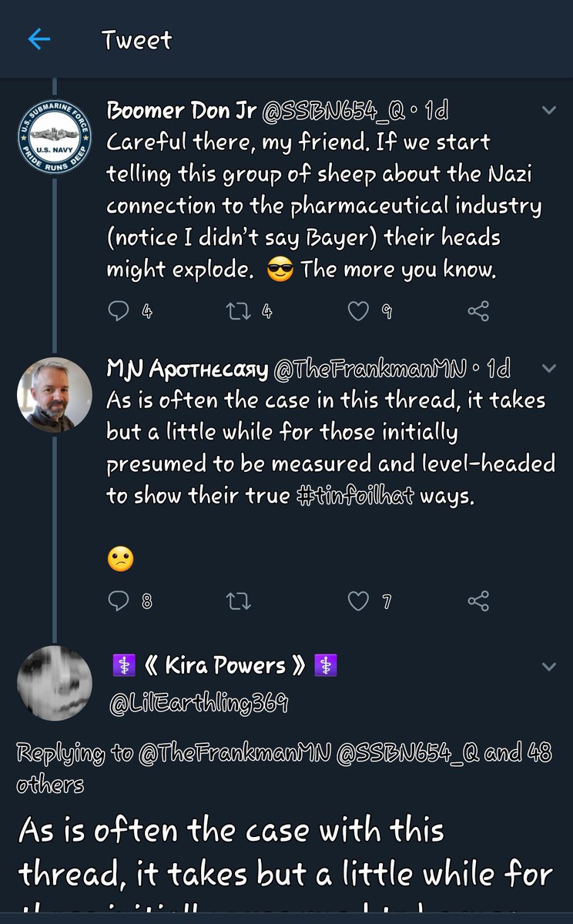
Task: Open the #tinfoilhat hashtag
Action: point(357,495)
